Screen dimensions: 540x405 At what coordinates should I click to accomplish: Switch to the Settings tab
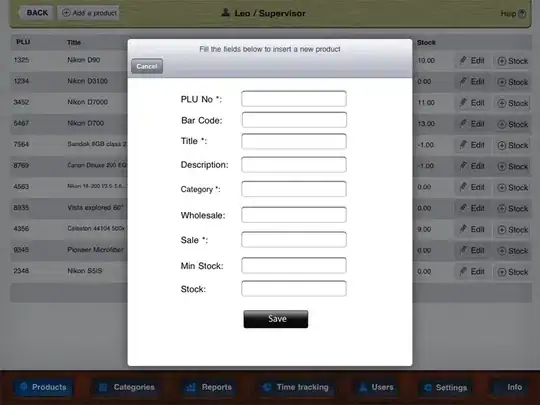click(x=446, y=387)
